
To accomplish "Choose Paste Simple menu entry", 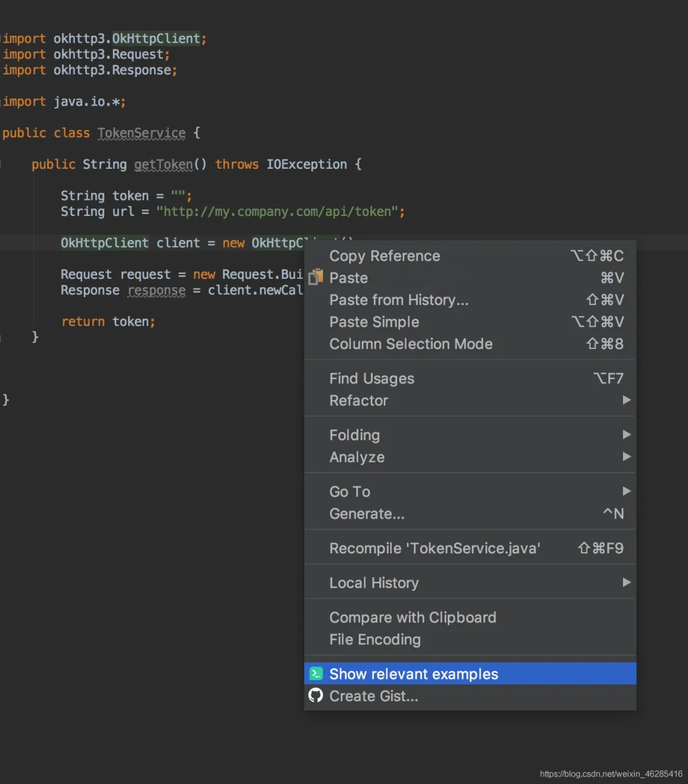I will (x=470, y=322).
